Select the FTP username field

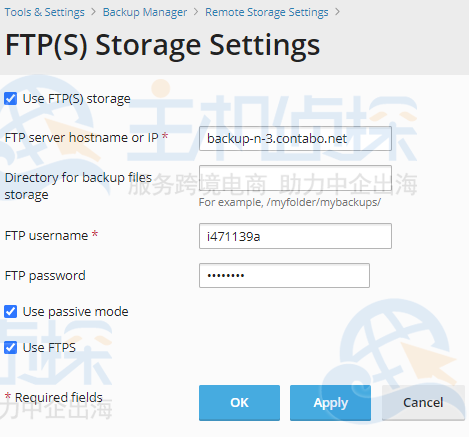point(295,236)
